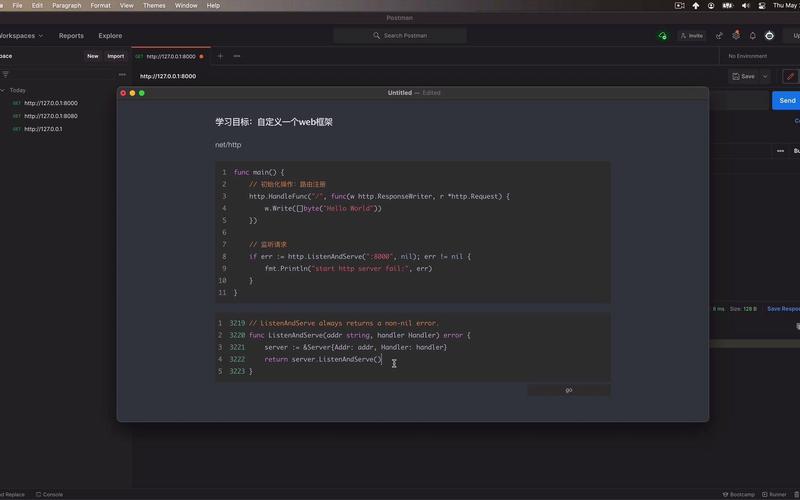Click the filter icon in history sidebar

tap(5, 74)
